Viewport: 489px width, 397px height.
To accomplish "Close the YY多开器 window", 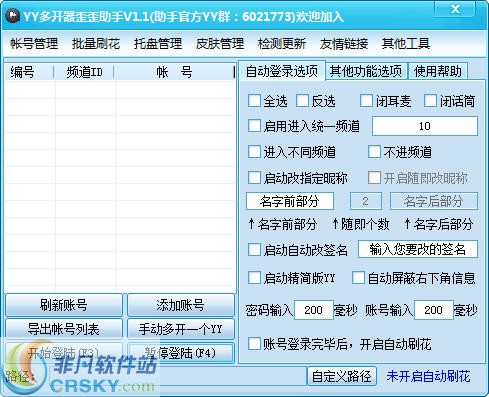I will pos(455,9).
